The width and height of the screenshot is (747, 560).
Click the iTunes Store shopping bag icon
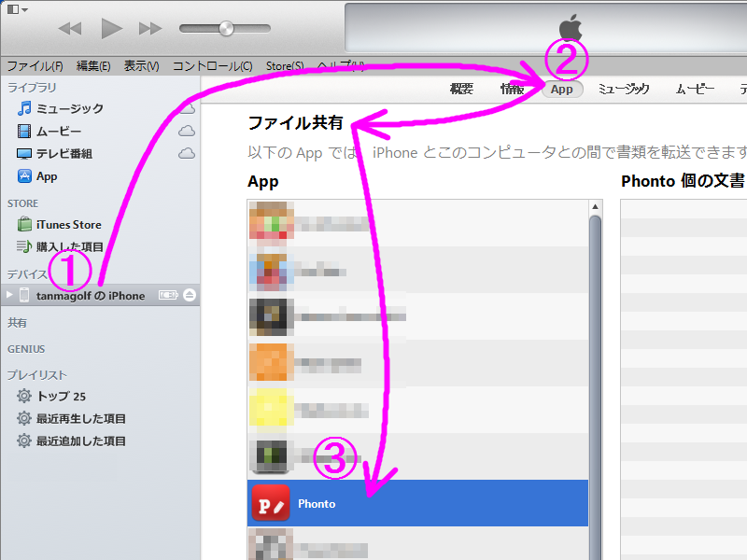click(24, 224)
